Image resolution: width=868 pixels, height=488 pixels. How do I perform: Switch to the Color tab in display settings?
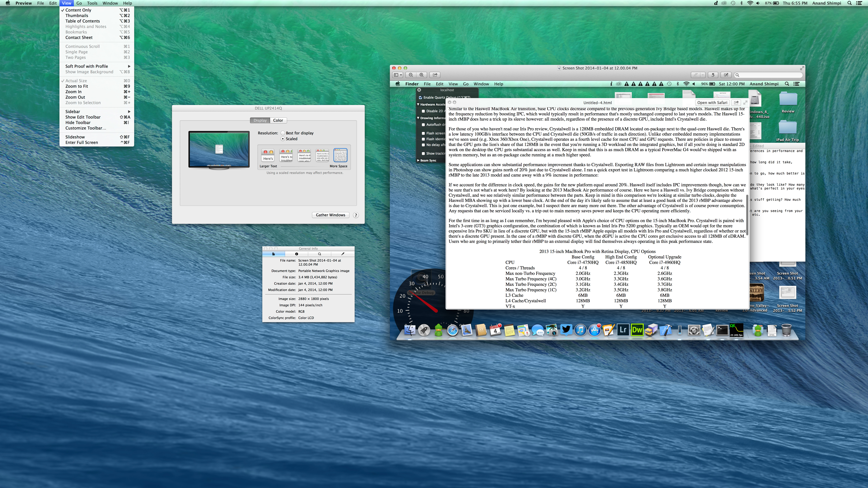pos(278,120)
